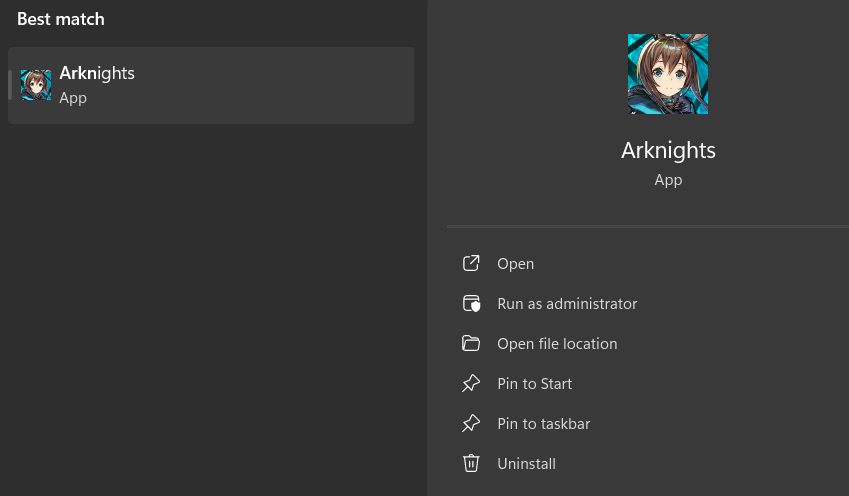Screen dimensions: 849x496
Task: Choose Open from the app actions
Action: point(515,264)
